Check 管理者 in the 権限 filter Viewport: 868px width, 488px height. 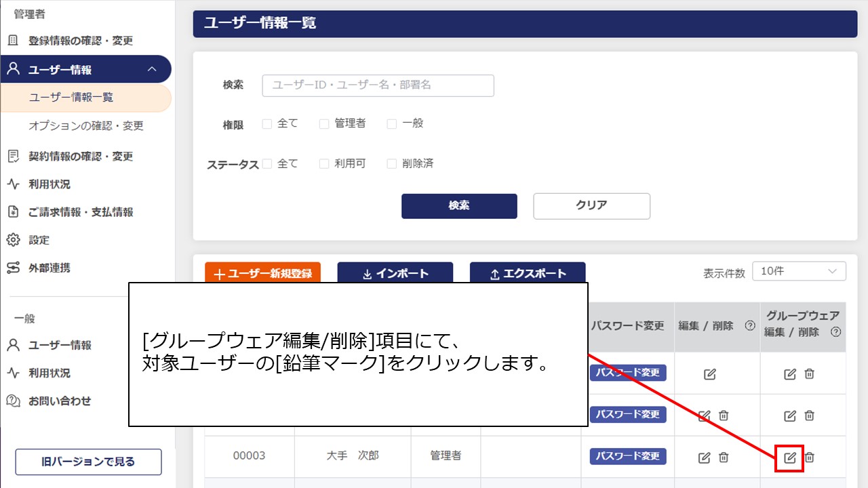[324, 123]
